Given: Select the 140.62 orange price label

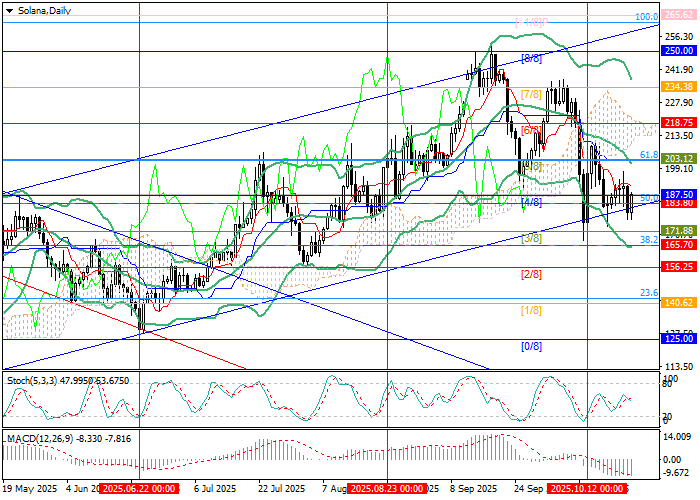Looking at the screenshot, I should pyautogui.click(x=679, y=303).
